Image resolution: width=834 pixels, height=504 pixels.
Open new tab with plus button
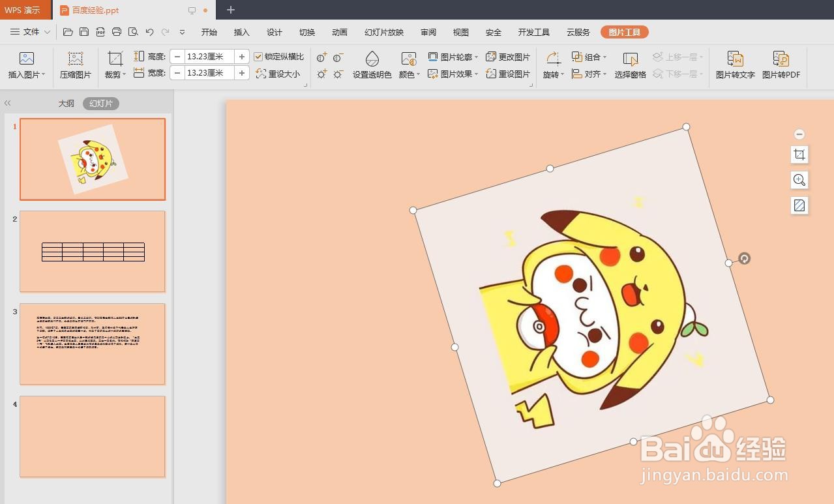click(230, 10)
